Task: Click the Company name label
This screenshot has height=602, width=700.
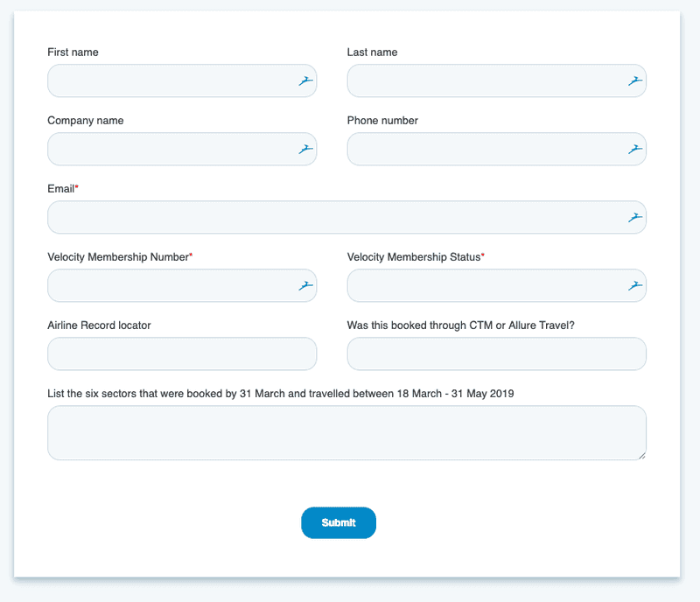Action: [x=85, y=121]
